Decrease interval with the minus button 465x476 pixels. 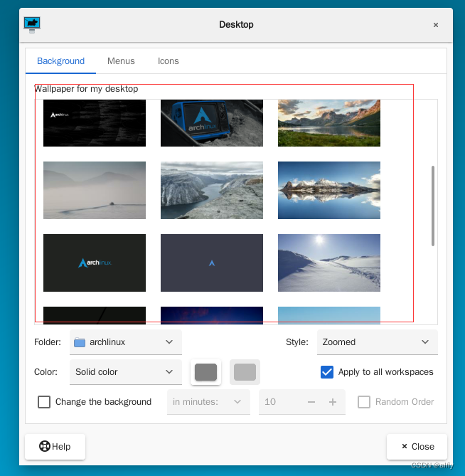click(311, 402)
